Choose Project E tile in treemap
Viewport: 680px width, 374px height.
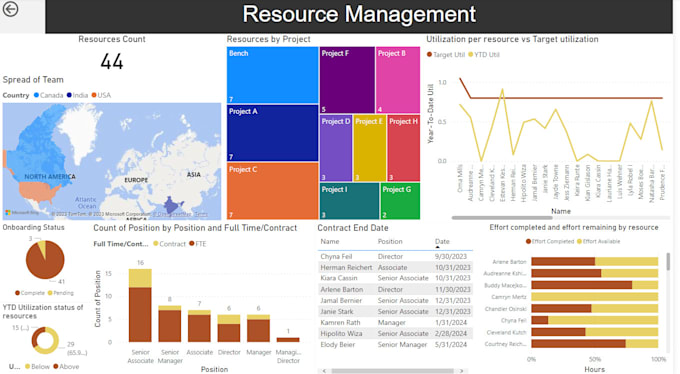pos(369,148)
